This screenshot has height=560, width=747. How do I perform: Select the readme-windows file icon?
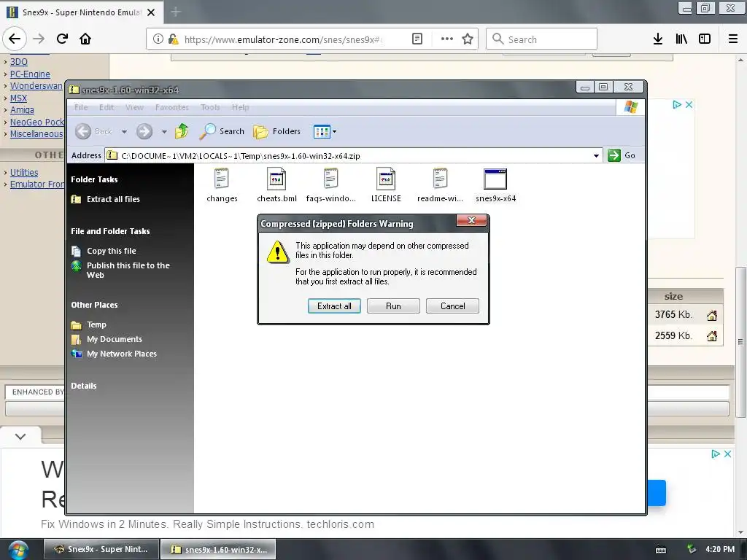click(x=440, y=179)
